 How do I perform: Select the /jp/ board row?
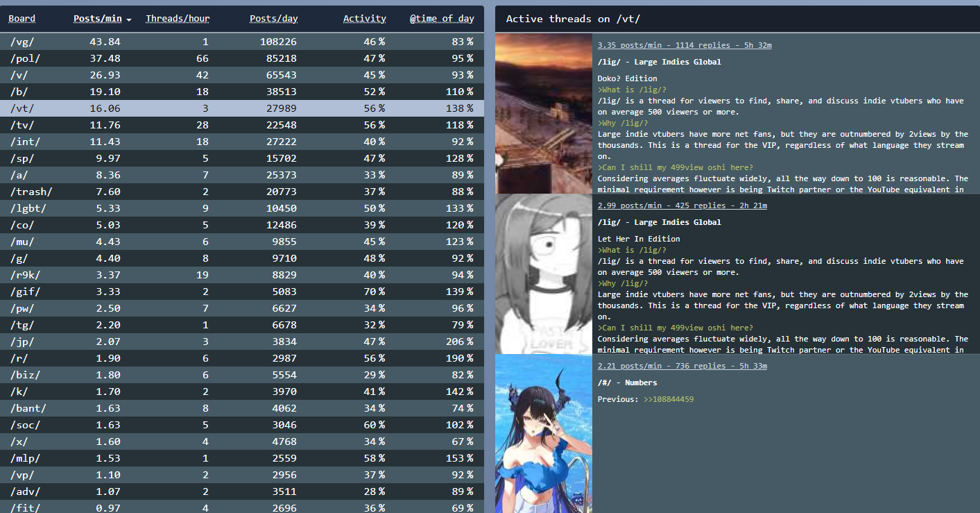(x=242, y=342)
